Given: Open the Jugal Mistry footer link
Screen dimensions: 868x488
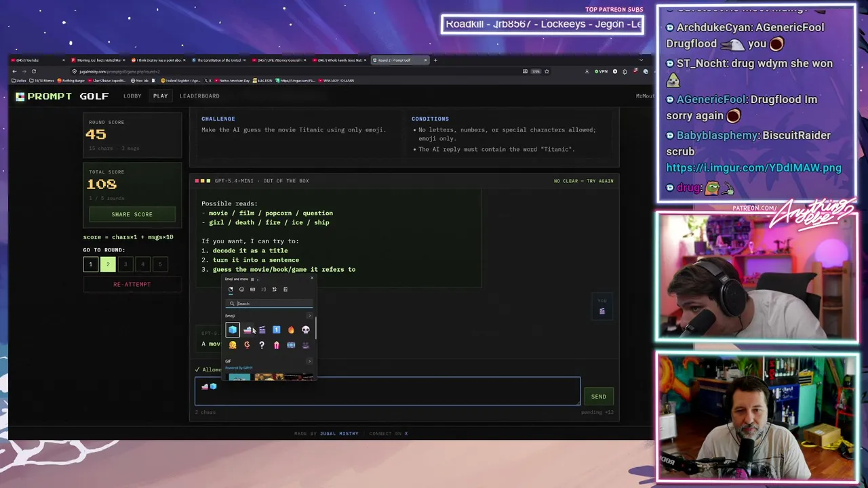Looking at the screenshot, I should [339, 434].
